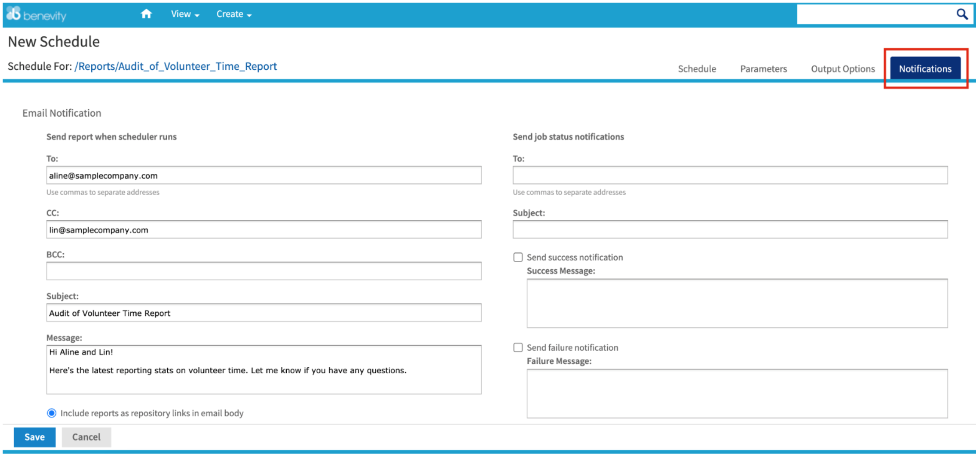Open the Audit_of_Volunteer_Time_Report link
980x458 pixels.
point(176,66)
